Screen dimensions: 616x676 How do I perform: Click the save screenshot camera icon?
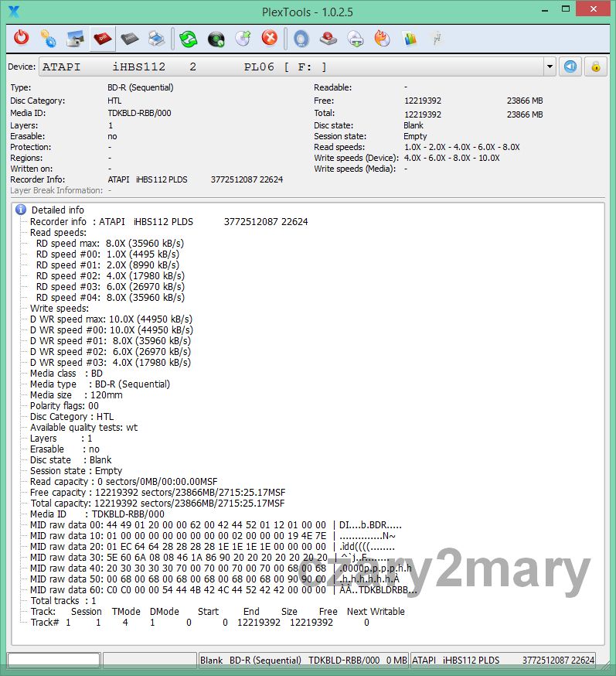76,39
